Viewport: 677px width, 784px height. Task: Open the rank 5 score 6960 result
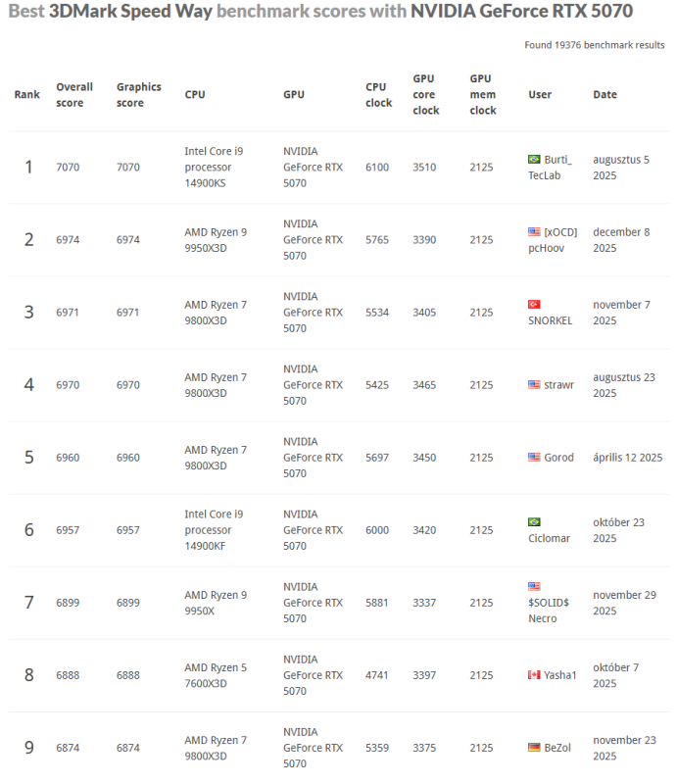pos(68,458)
